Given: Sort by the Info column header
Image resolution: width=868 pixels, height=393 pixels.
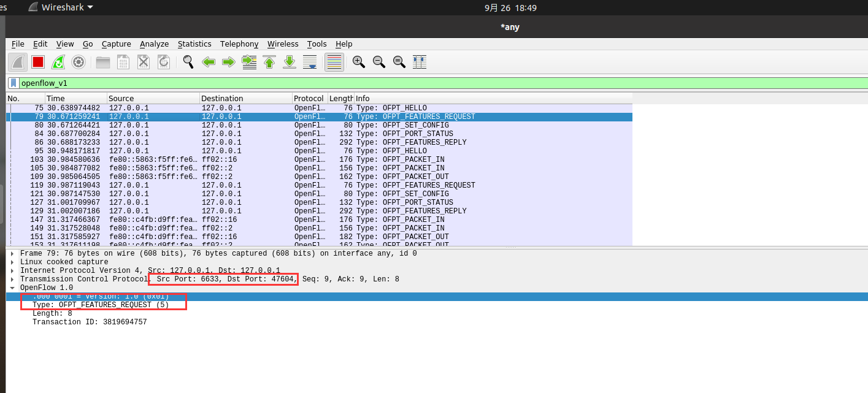Looking at the screenshot, I should tap(493, 98).
